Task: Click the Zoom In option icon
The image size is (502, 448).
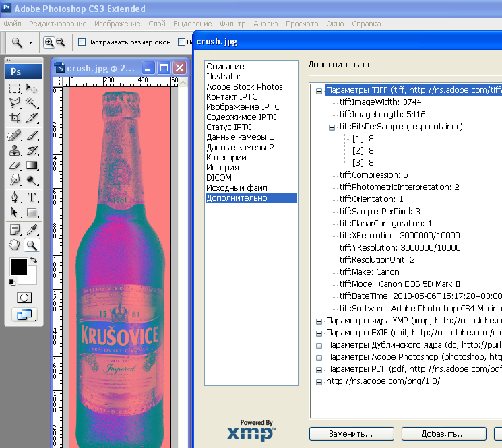Action: [49, 42]
